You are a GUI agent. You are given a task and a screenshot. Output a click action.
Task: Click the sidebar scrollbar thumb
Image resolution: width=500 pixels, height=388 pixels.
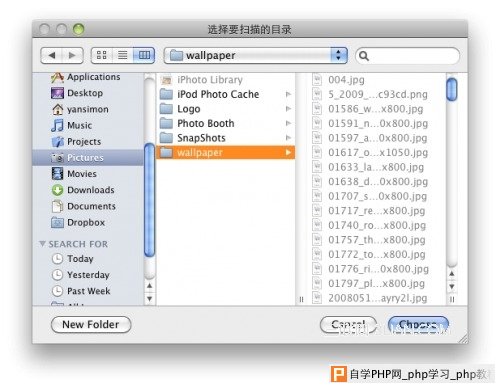(x=150, y=200)
